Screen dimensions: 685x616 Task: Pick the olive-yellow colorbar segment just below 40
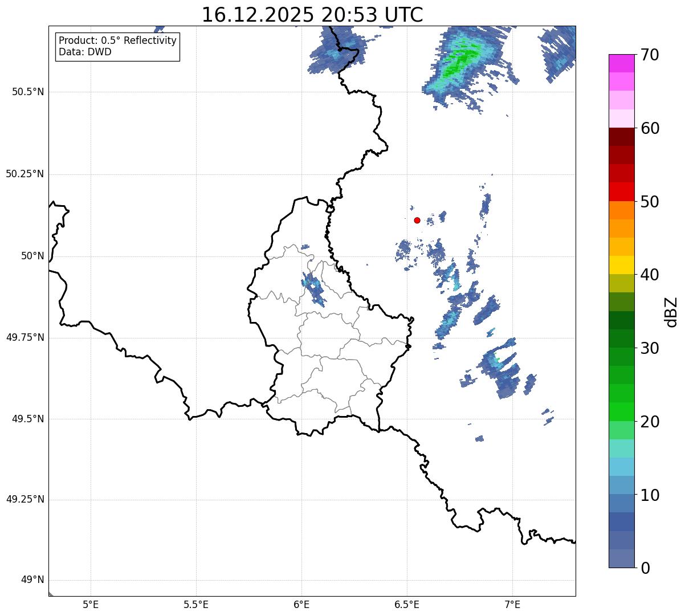tap(622, 284)
